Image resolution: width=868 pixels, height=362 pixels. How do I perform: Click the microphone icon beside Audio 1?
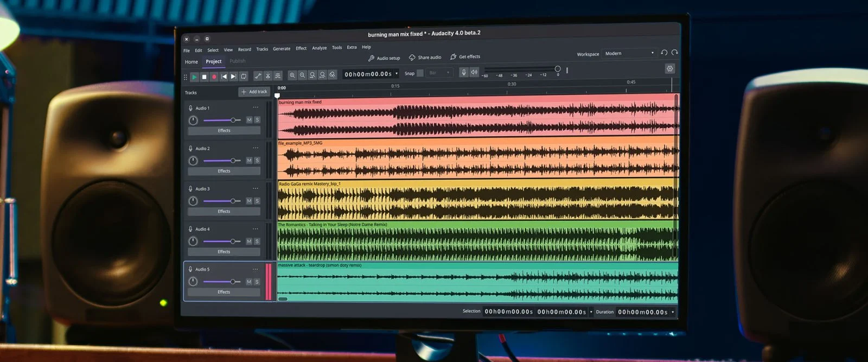click(190, 108)
